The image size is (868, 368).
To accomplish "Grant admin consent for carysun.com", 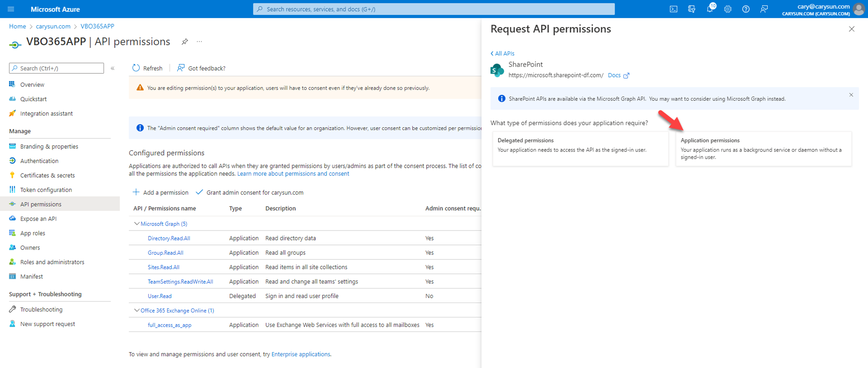I will [250, 193].
